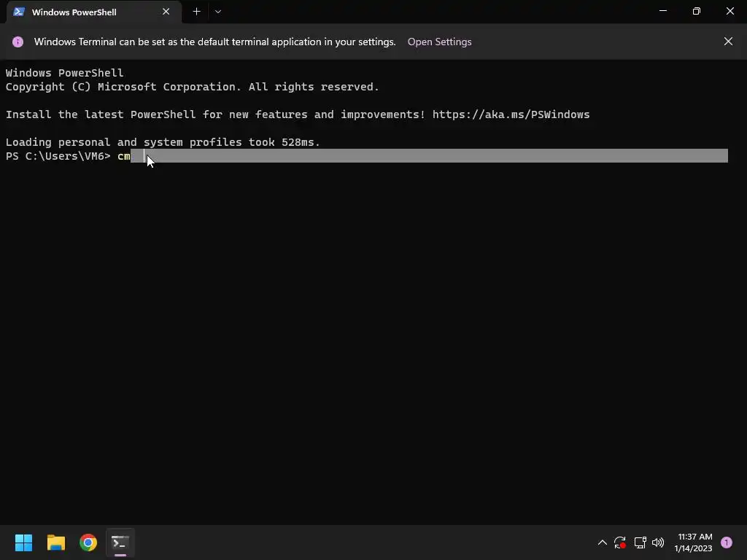Viewport: 747px width, 560px height.
Task: Click the 'Copyright (C) Microsoft Corporation' line
Action: coord(192,87)
